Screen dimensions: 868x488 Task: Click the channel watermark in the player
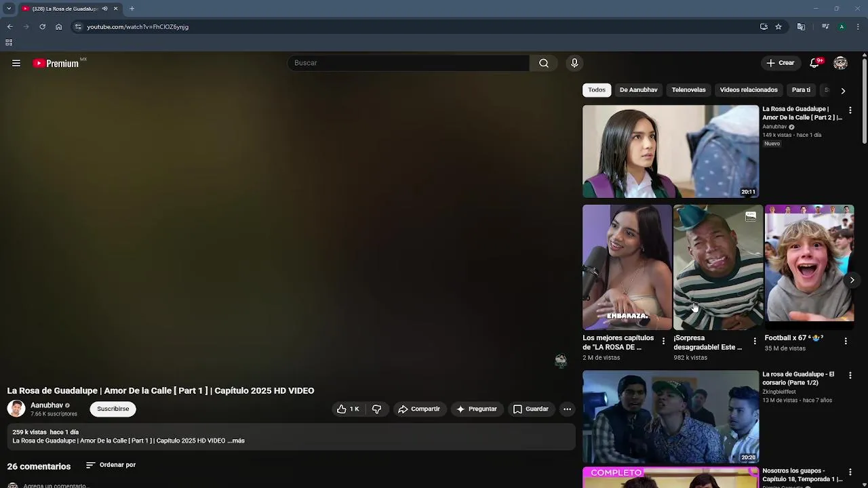tap(560, 361)
